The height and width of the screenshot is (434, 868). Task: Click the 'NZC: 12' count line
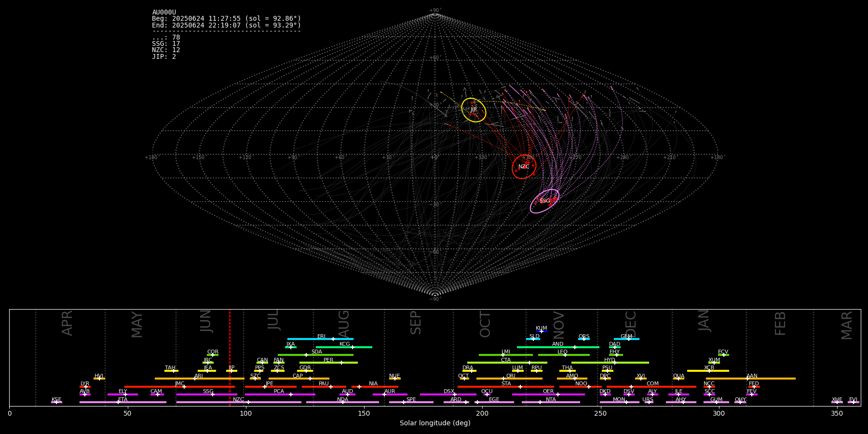166,50
